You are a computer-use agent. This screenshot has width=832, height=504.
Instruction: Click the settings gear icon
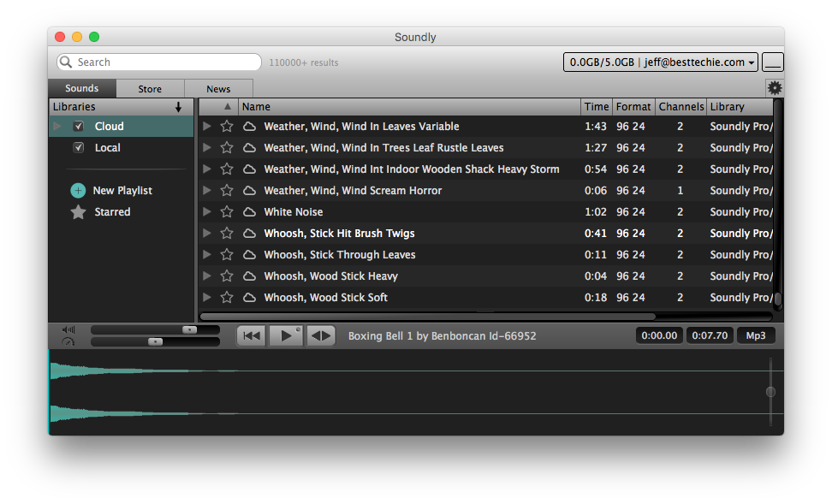pyautogui.click(x=775, y=88)
